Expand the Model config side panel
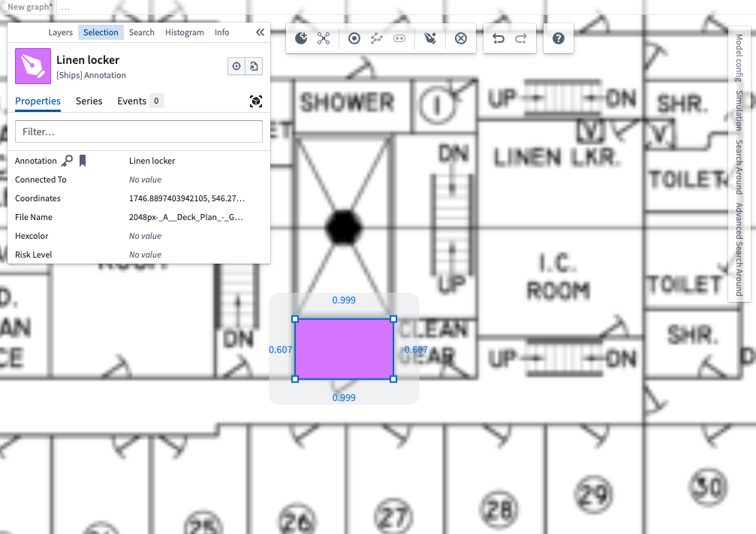 739,57
